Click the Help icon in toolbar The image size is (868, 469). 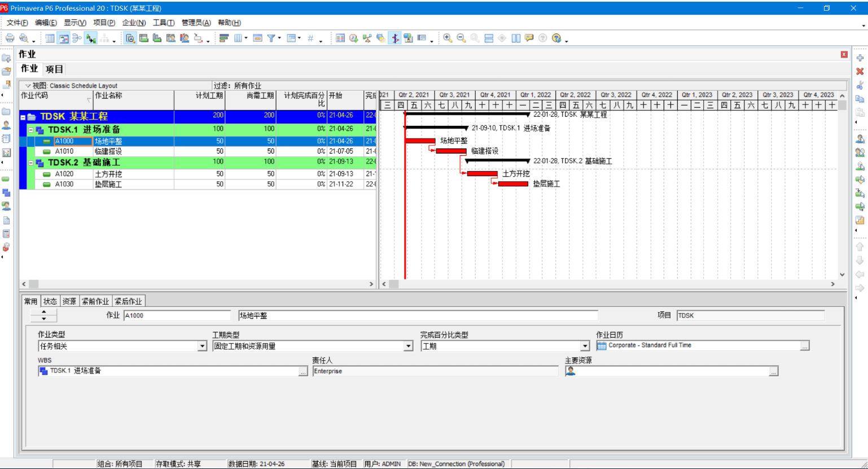[556, 38]
